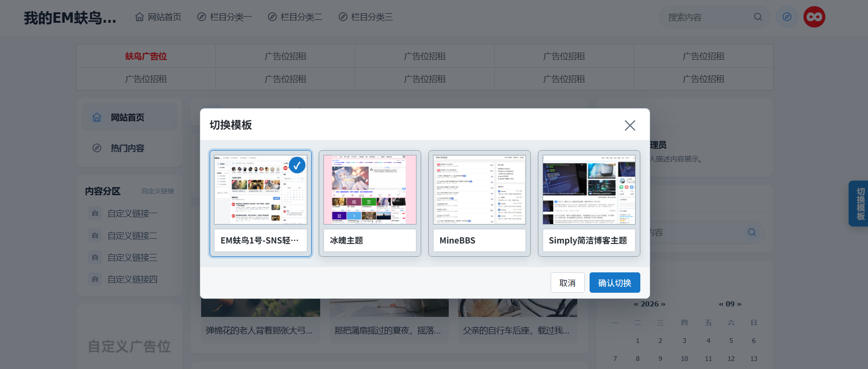Select the checked EM蚨鸟1号-SNS template card
This screenshot has height=369, width=868.
coord(260,204)
